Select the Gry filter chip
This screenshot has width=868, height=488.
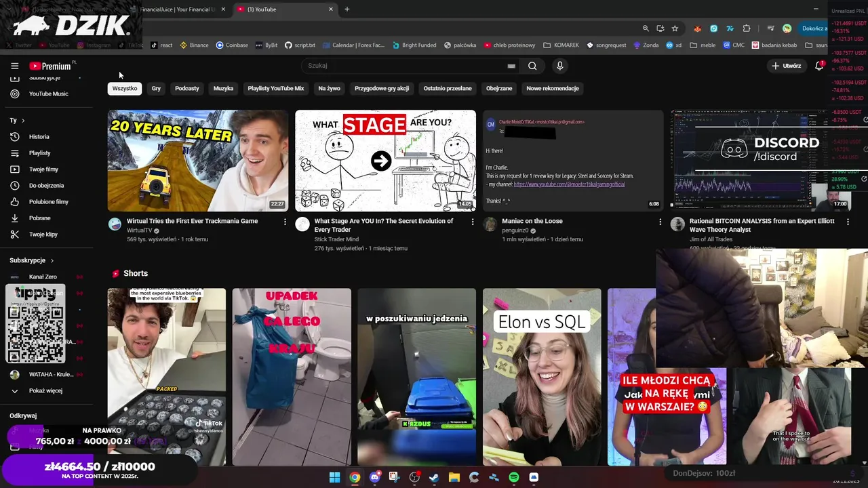tap(156, 88)
